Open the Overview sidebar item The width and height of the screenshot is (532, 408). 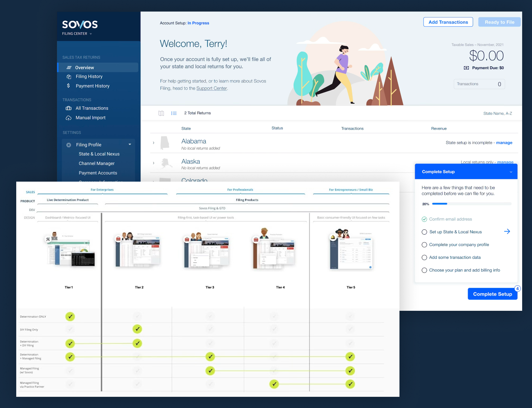pyautogui.click(x=98, y=67)
